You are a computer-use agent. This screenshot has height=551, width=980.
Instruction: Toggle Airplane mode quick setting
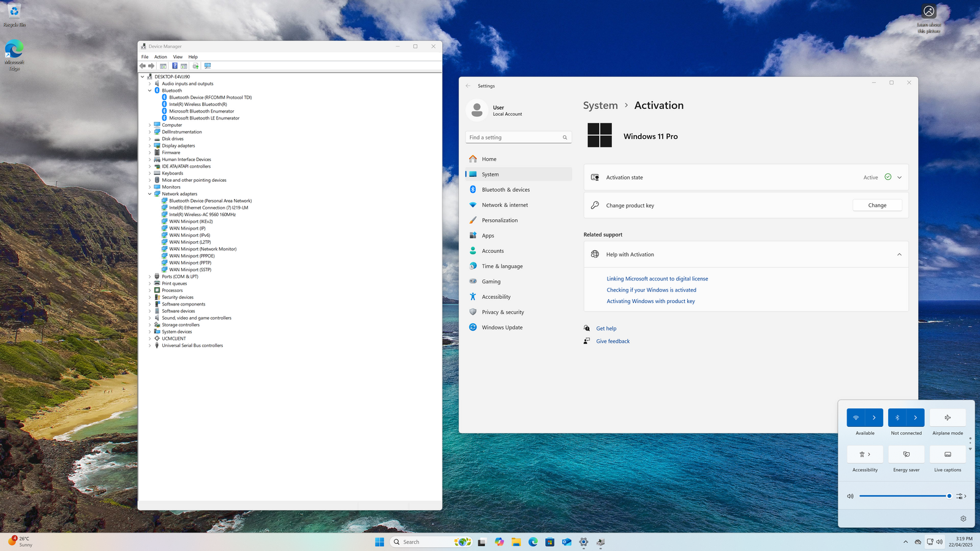pos(948,418)
